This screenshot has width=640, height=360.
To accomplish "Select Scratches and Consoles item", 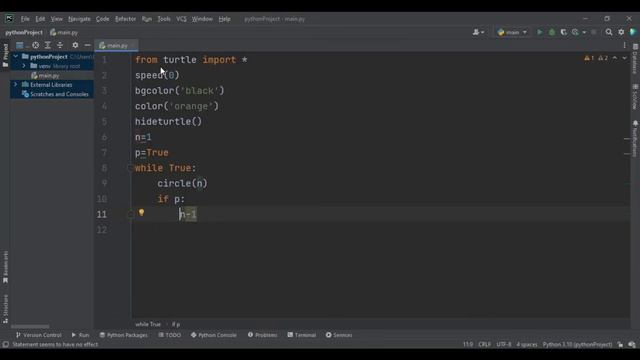I will [x=55, y=94].
